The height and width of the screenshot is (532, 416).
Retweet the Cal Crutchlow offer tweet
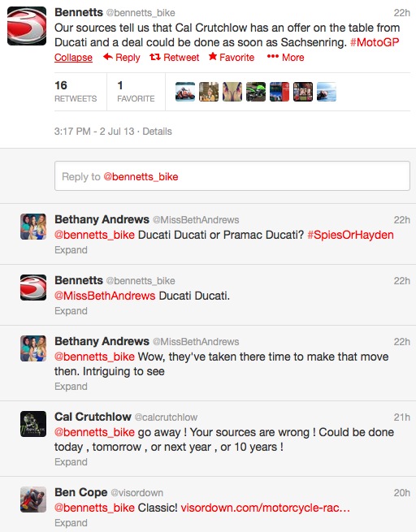click(x=175, y=58)
